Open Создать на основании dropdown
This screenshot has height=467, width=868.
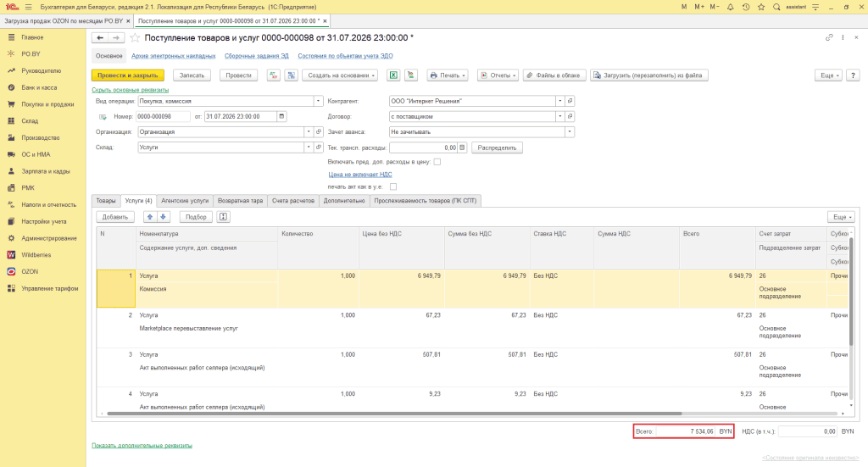point(340,75)
